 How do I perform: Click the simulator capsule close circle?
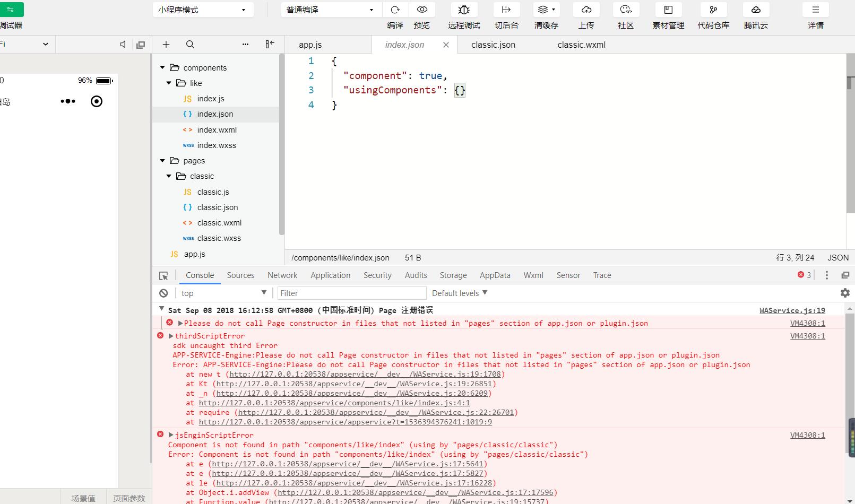[x=97, y=101]
